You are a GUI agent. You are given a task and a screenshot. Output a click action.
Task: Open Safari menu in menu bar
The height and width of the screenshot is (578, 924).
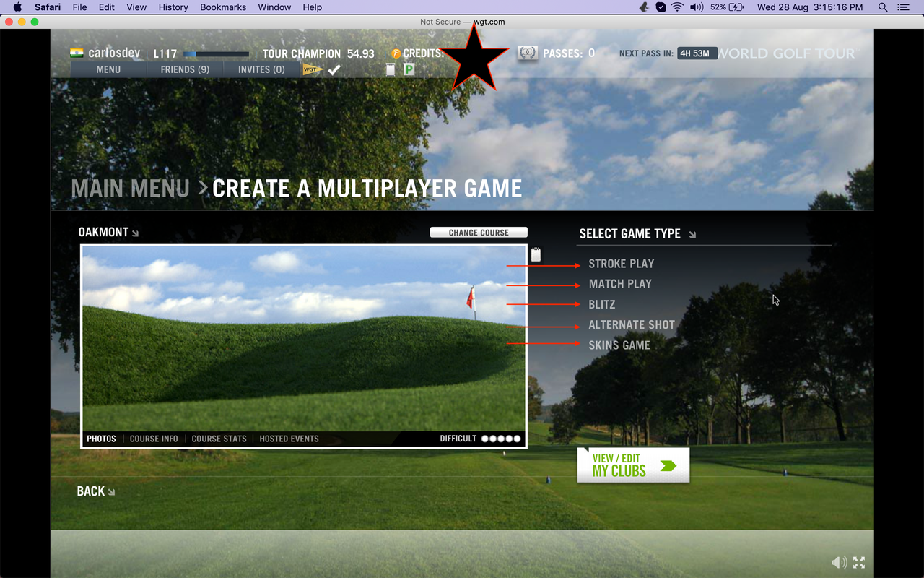(48, 7)
